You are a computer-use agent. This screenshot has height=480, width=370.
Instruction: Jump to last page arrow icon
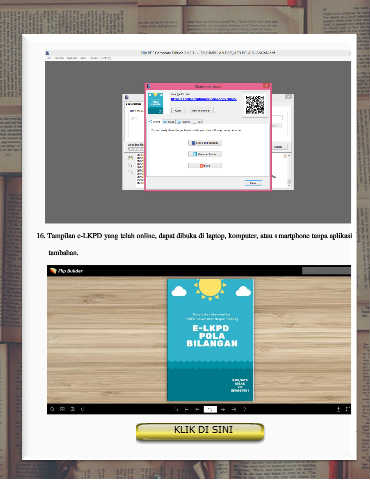pyautogui.click(x=234, y=409)
